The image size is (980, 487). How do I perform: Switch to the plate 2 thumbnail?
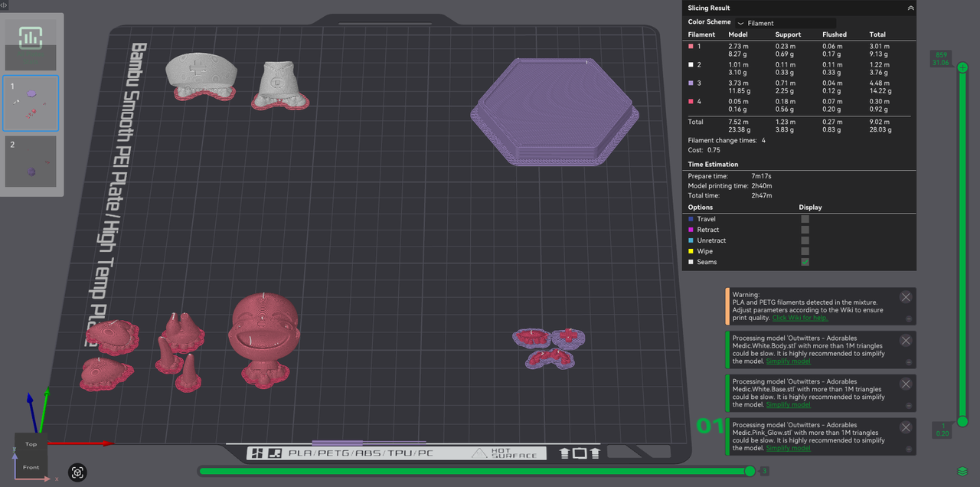[31, 162]
